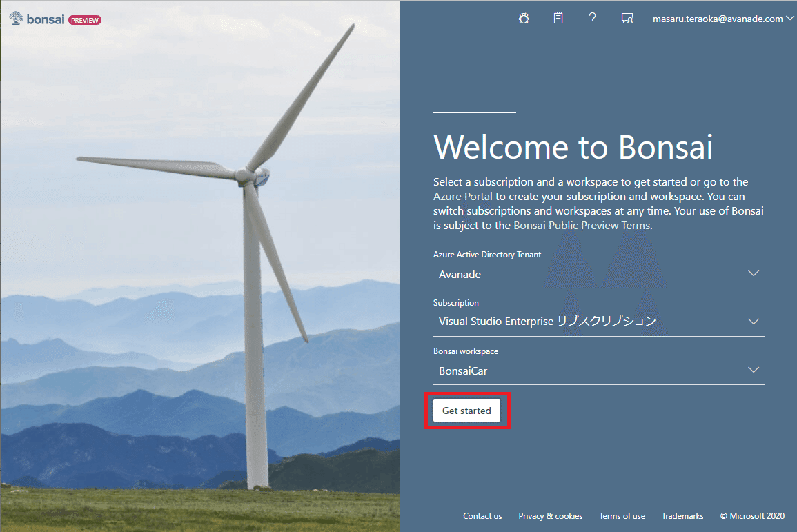The height and width of the screenshot is (532, 797).
Task: Follow the Azure Portal link
Action: tap(462, 197)
